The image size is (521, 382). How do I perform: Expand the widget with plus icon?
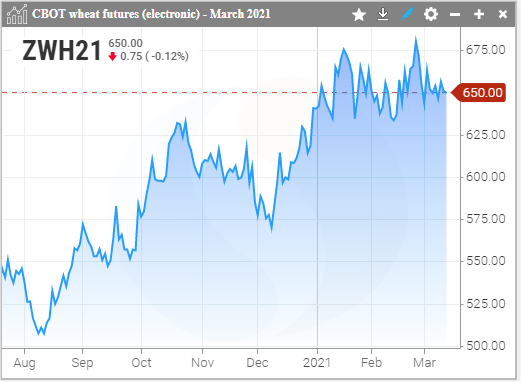479,14
